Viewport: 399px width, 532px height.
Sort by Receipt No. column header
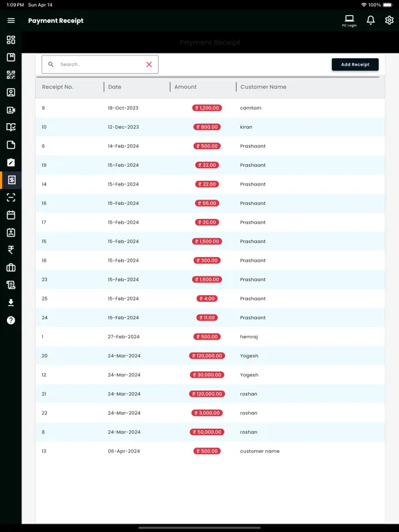pyautogui.click(x=57, y=87)
